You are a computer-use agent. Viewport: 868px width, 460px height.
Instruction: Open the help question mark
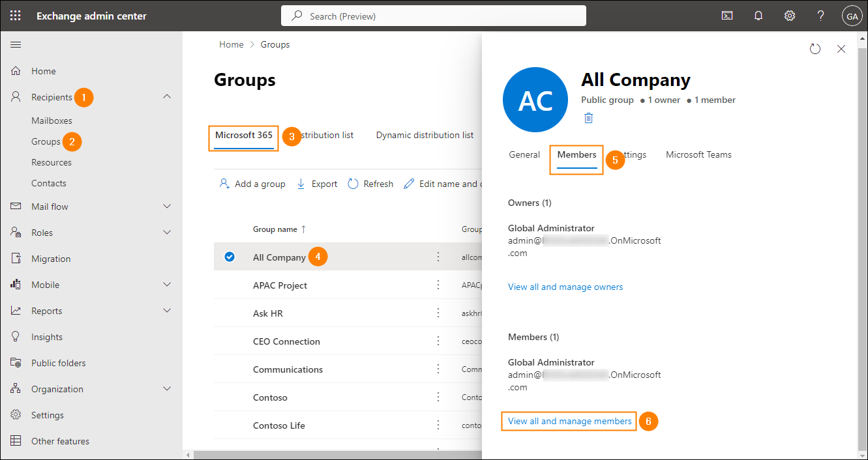coord(821,16)
